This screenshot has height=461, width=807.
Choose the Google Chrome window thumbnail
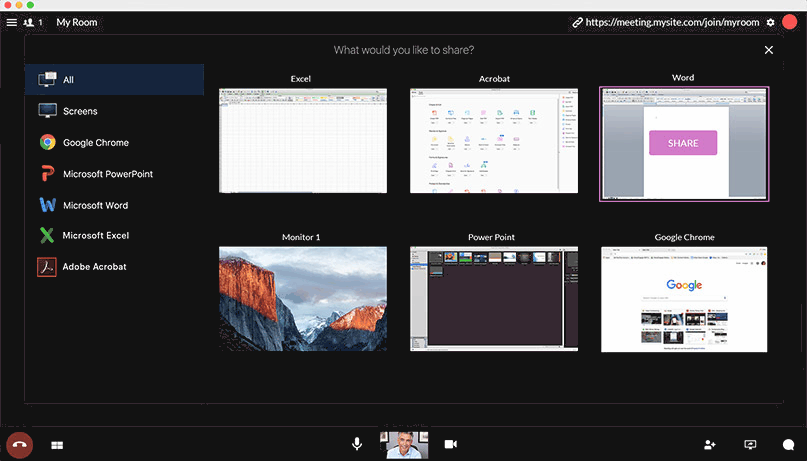click(684, 299)
